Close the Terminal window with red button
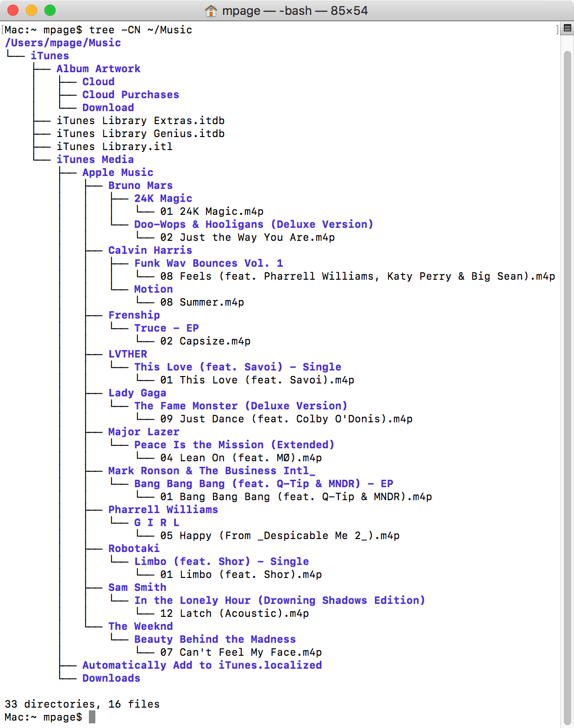The width and height of the screenshot is (574, 728). (x=13, y=10)
